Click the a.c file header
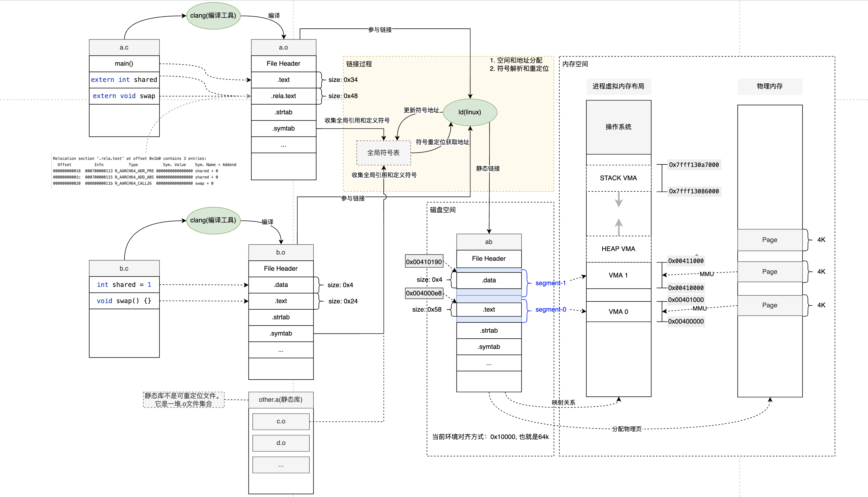 click(x=124, y=47)
